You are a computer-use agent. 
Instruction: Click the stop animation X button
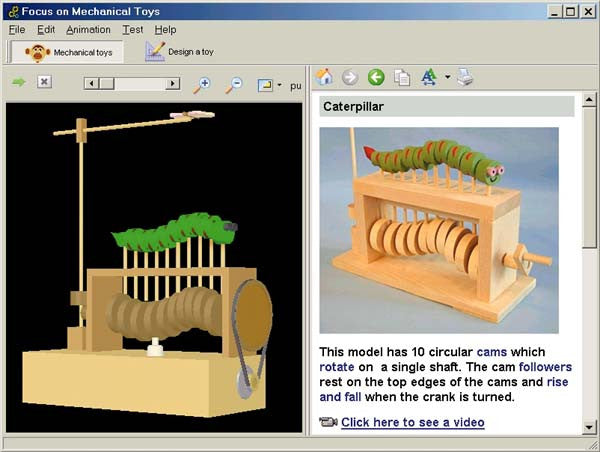(44, 82)
